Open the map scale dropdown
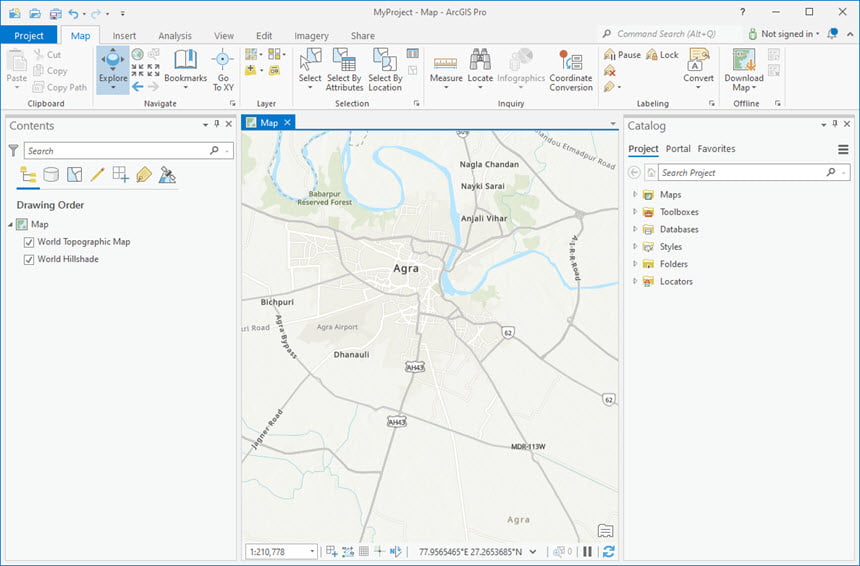The height and width of the screenshot is (566, 860). pos(312,551)
